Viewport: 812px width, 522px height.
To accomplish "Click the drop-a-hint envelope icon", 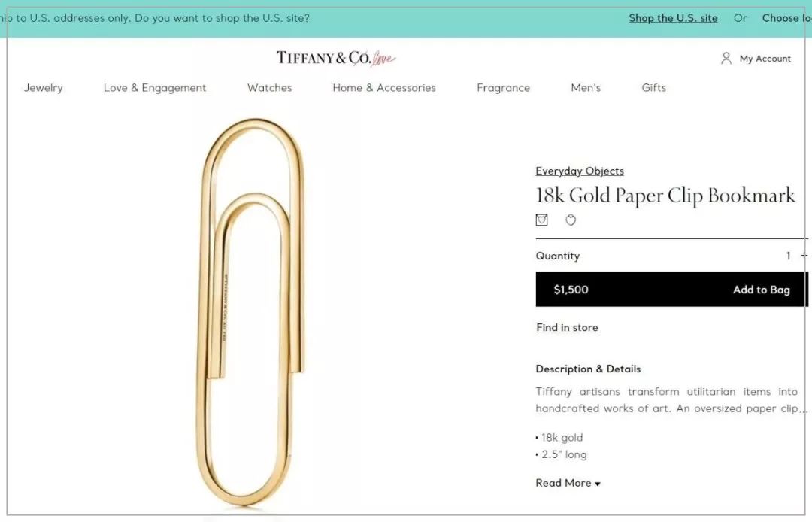I will 541,220.
